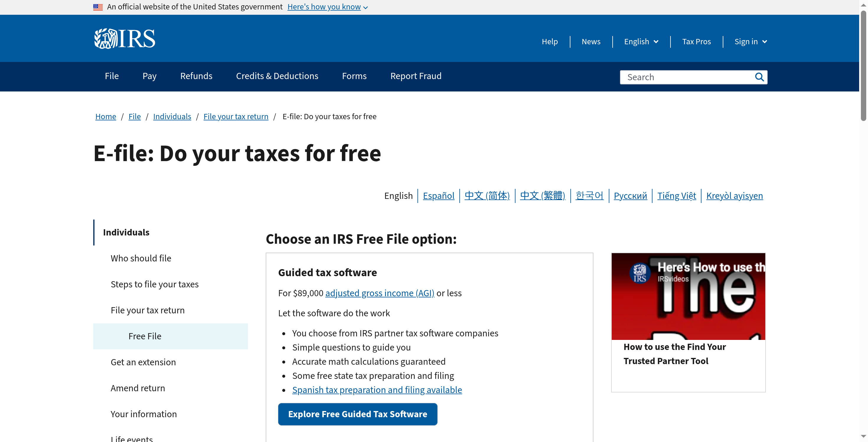
Task: Click the Individuals breadcrumb link
Action: [x=172, y=117]
